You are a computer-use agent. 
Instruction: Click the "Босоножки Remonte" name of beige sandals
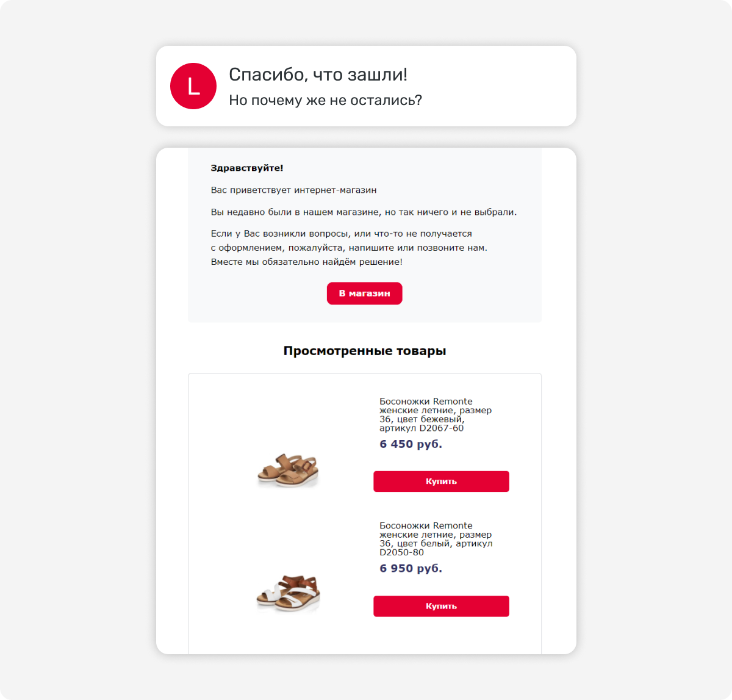(426, 402)
